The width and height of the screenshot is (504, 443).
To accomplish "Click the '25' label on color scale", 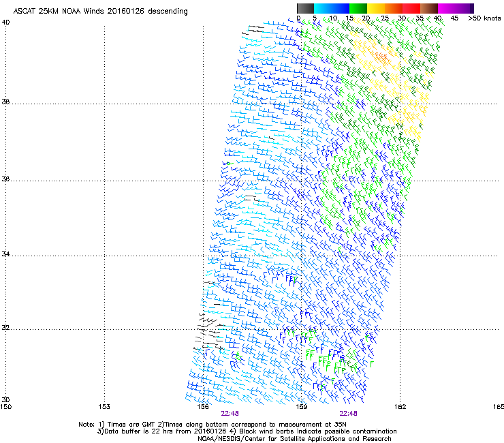I will 385,18.
